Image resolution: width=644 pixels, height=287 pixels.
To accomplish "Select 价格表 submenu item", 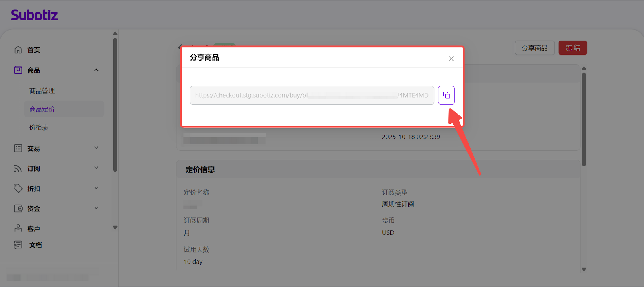I will click(x=39, y=127).
